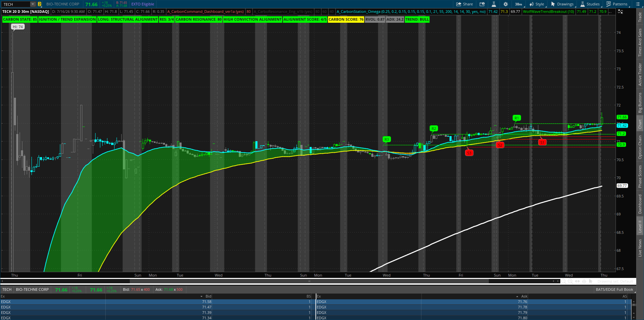Click the TREND: BULL label

coord(417,19)
